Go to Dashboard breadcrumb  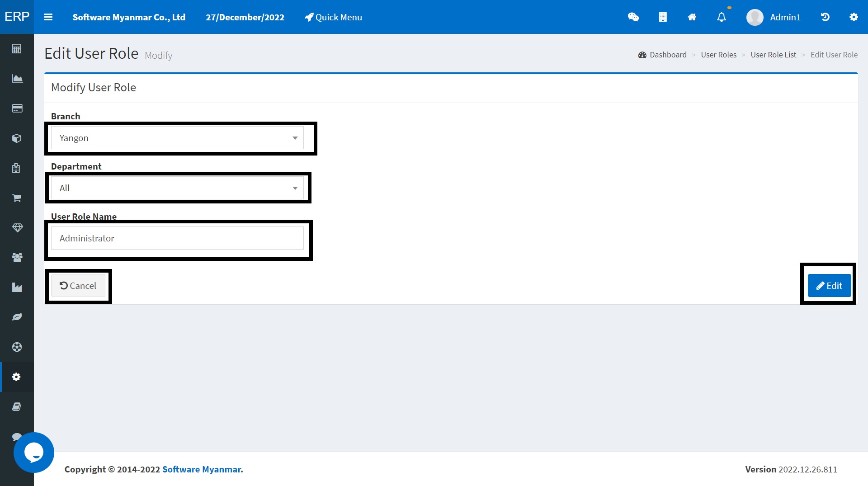[663, 55]
